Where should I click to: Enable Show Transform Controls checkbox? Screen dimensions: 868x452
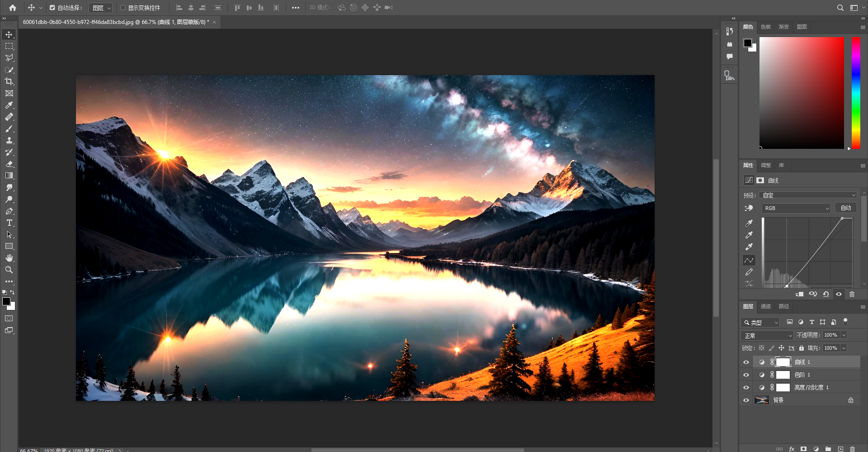123,8
